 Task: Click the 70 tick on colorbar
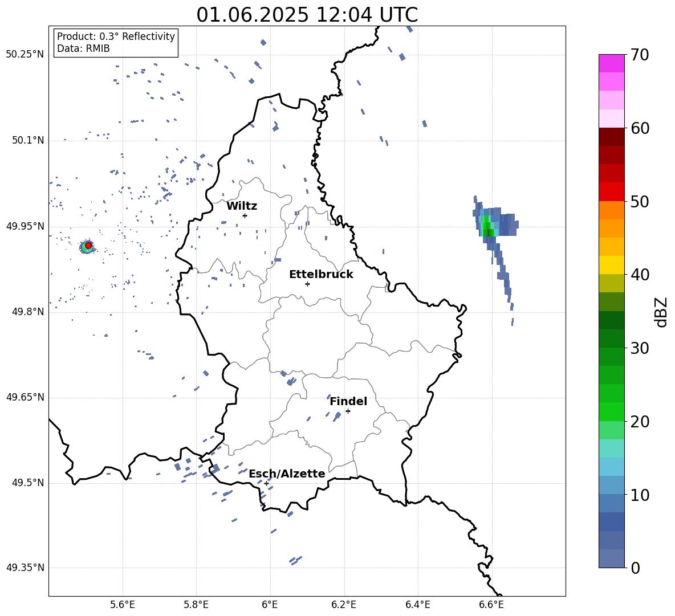pyautogui.click(x=640, y=55)
